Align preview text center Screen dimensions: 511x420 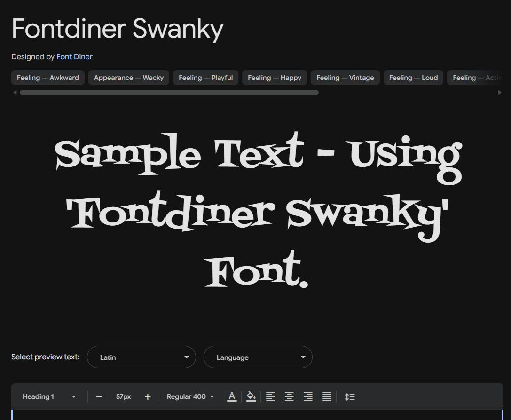tap(289, 396)
